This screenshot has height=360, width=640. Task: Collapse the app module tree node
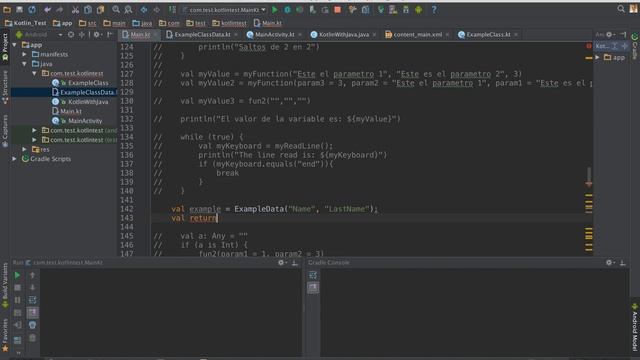[15, 45]
